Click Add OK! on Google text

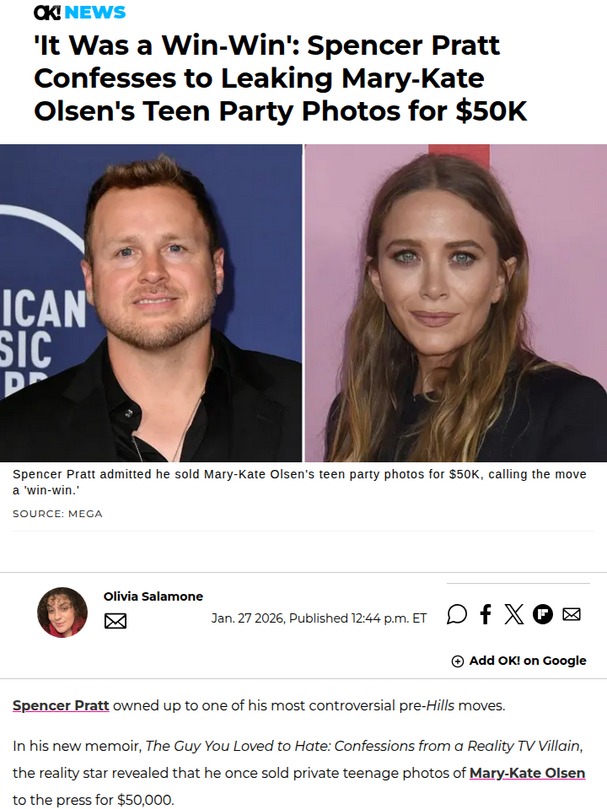click(x=528, y=661)
